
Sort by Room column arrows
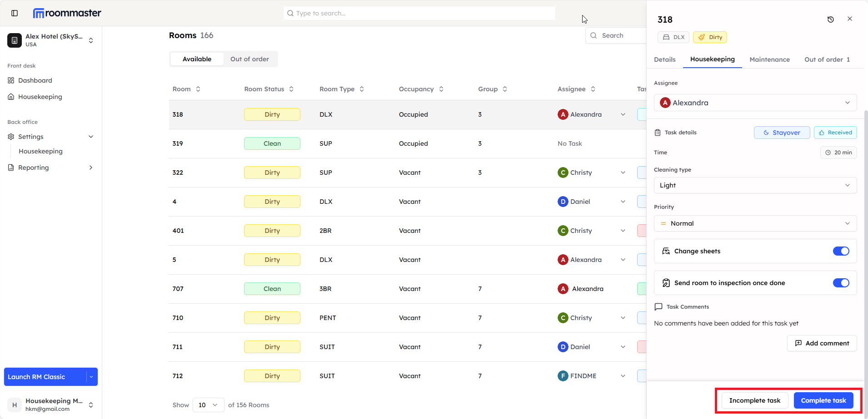[x=198, y=89]
